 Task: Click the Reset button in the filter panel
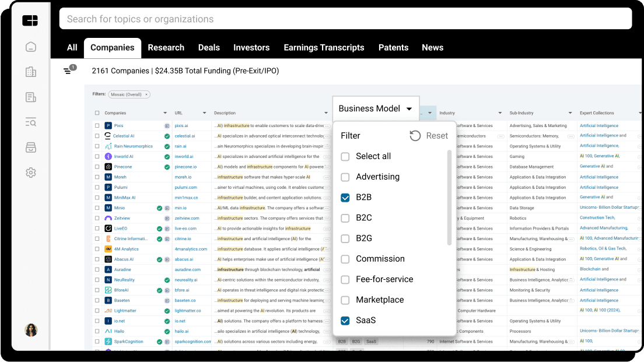(x=430, y=135)
